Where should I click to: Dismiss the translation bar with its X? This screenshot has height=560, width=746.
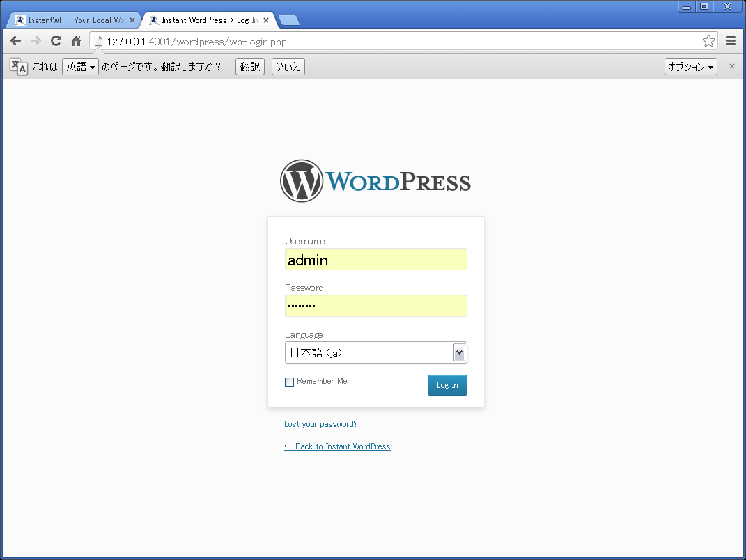pos(732,66)
